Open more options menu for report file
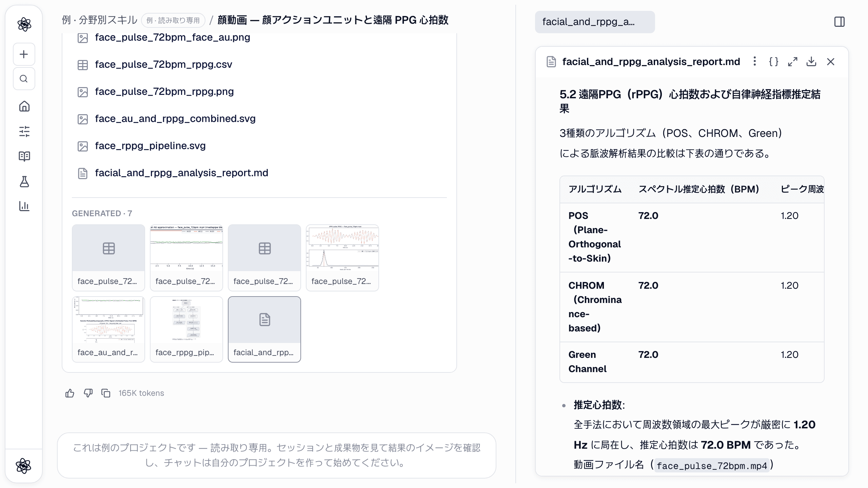Viewport: 868px width, 488px height. tap(754, 61)
